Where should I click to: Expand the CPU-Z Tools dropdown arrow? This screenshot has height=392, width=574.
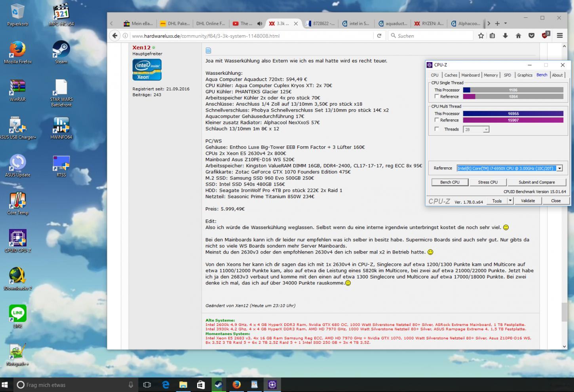[510, 201]
